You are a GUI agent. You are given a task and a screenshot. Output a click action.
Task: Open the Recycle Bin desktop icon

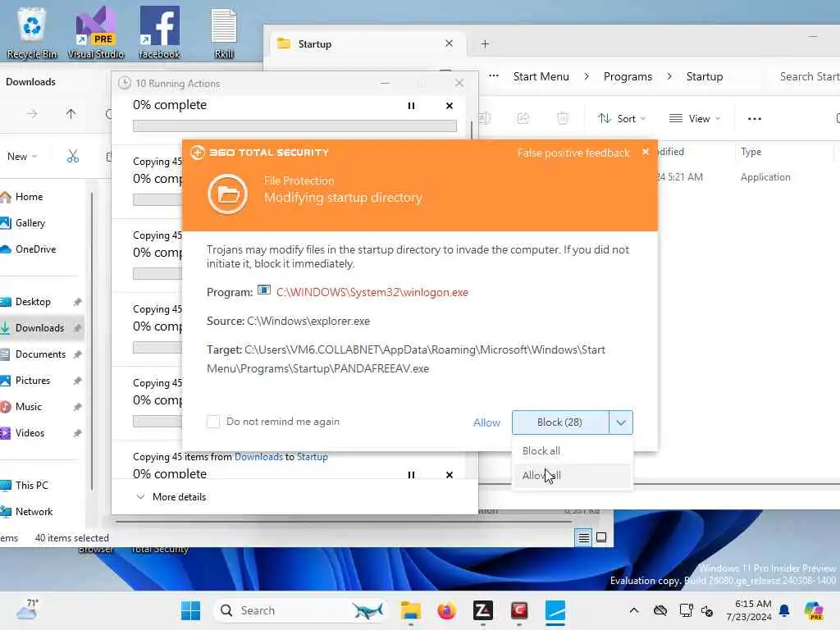pyautogui.click(x=32, y=32)
